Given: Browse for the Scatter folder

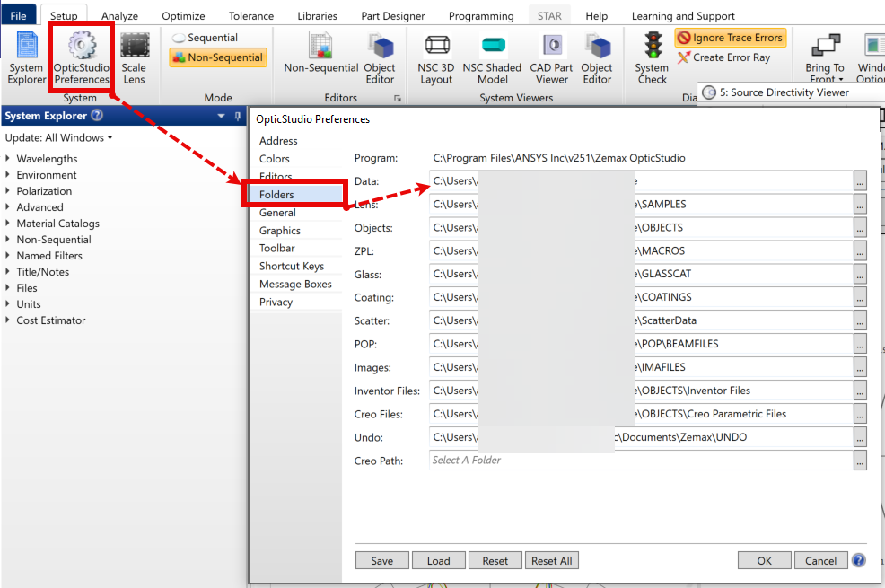Looking at the screenshot, I should [x=860, y=320].
